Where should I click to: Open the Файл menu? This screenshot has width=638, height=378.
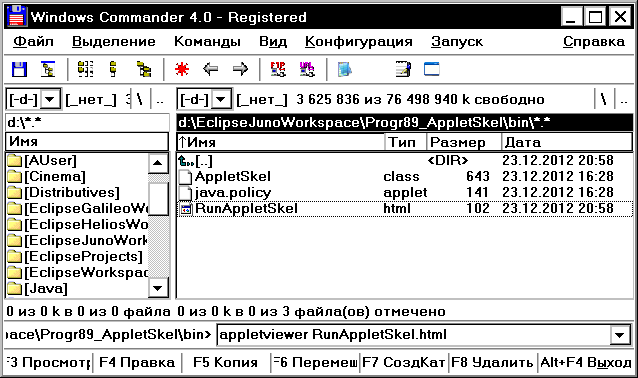coord(33,42)
